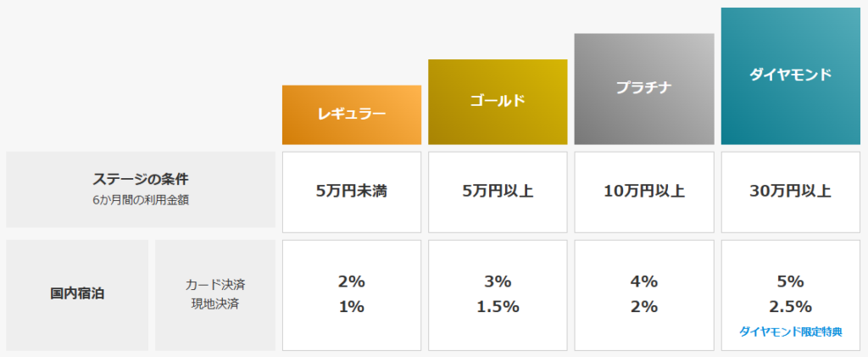Click the ダイヤモンド限定特典 link
The width and height of the screenshot is (868, 357).
[x=790, y=332]
